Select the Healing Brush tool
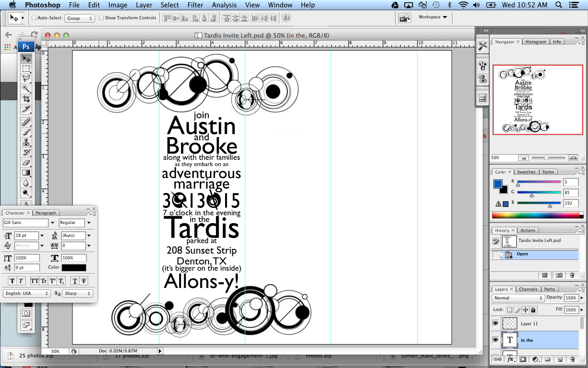This screenshot has width=588, height=368. [26, 122]
